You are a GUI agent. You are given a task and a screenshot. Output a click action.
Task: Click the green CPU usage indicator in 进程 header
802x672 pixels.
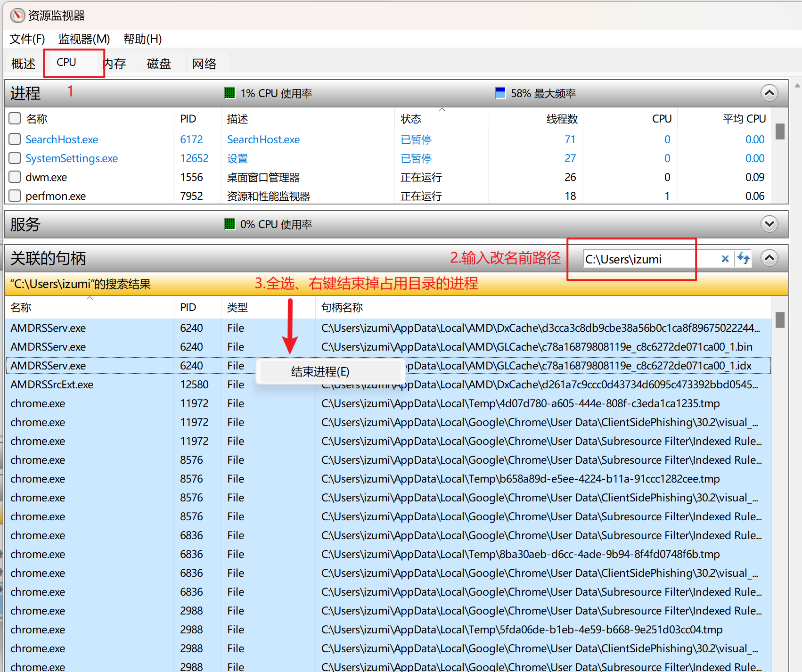[229, 93]
